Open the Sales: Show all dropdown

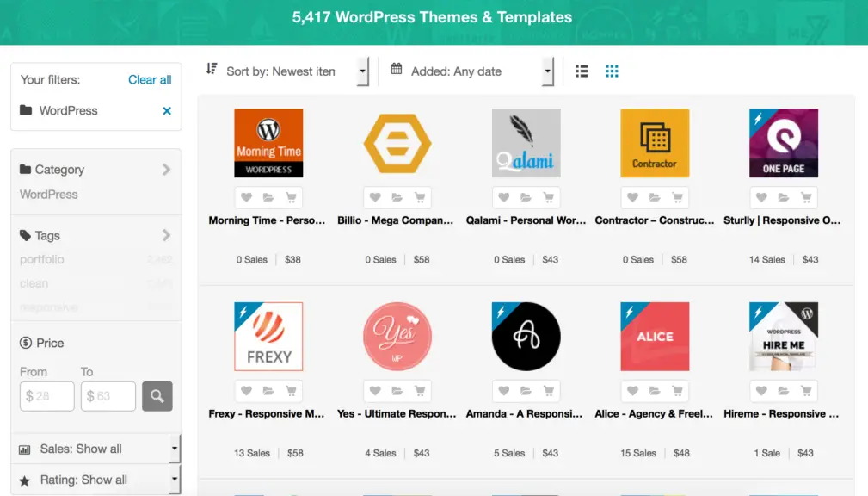pos(96,449)
